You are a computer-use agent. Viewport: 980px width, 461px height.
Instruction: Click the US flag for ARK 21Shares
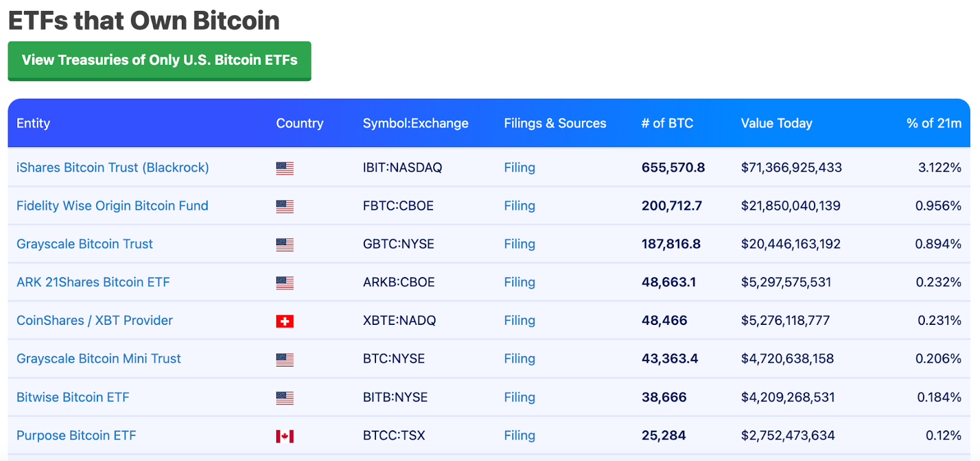click(x=285, y=283)
